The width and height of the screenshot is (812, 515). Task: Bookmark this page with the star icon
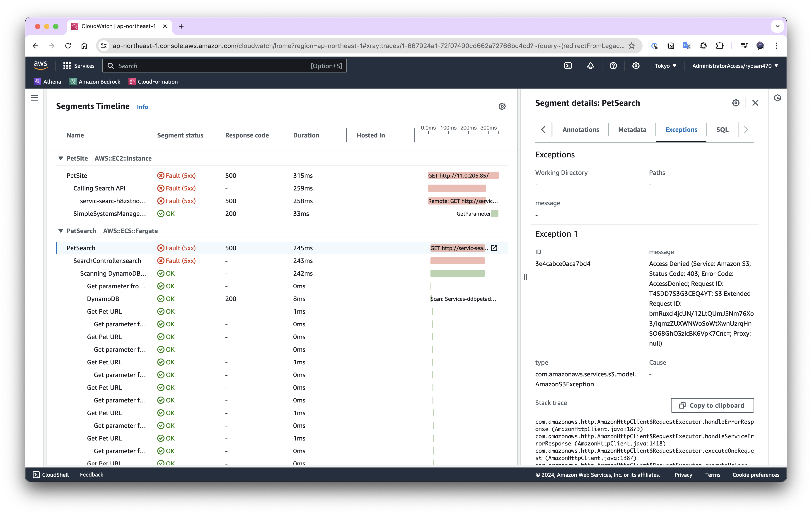632,46
